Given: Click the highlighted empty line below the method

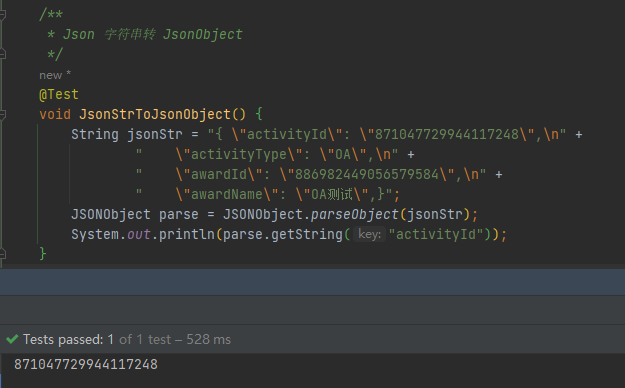Looking at the screenshot, I should point(312,282).
